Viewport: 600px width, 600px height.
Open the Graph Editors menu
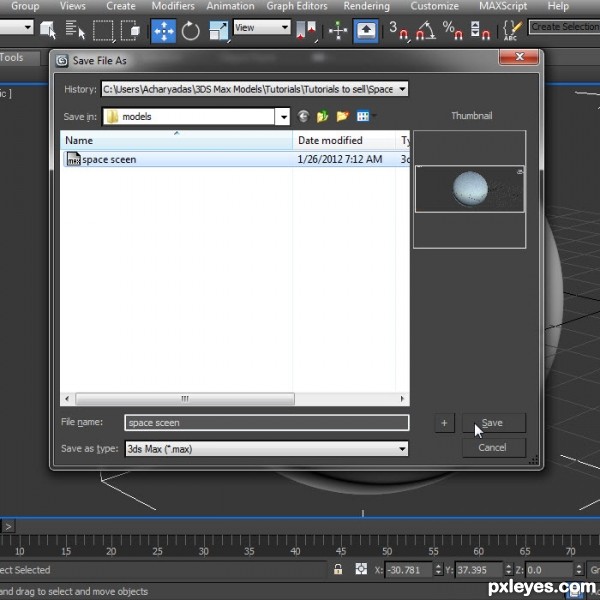click(297, 6)
